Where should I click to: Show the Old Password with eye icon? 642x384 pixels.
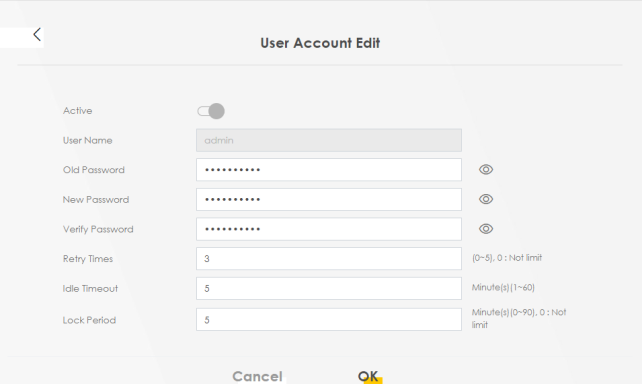[486, 169]
